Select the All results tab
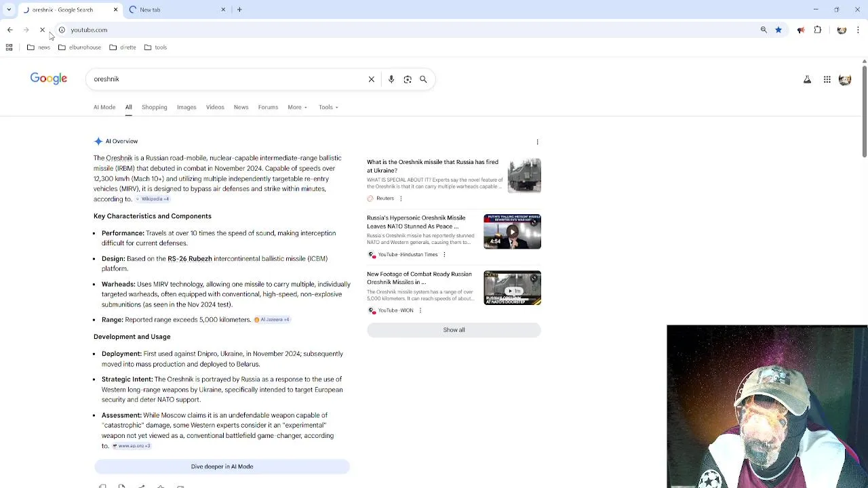868x488 pixels. [x=128, y=107]
